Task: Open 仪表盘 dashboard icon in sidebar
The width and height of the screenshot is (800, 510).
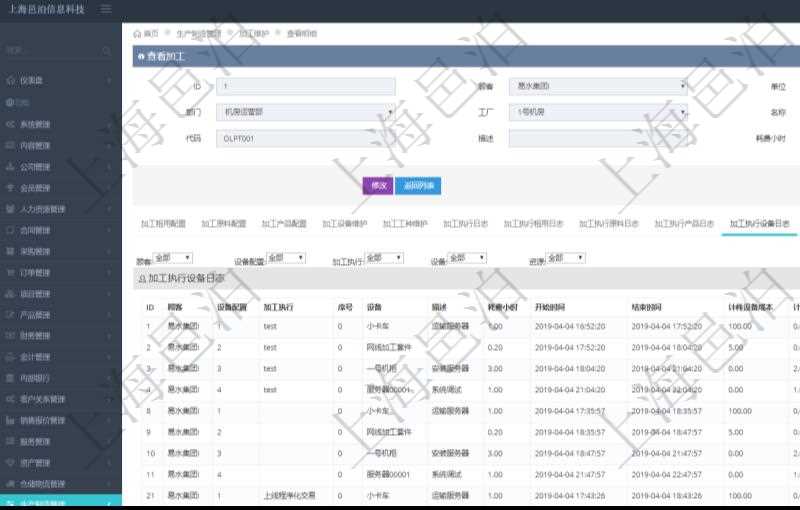Action: tap(10, 80)
